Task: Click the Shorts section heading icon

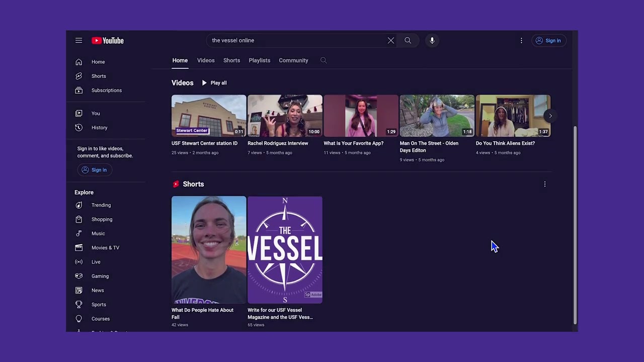Action: click(x=176, y=185)
